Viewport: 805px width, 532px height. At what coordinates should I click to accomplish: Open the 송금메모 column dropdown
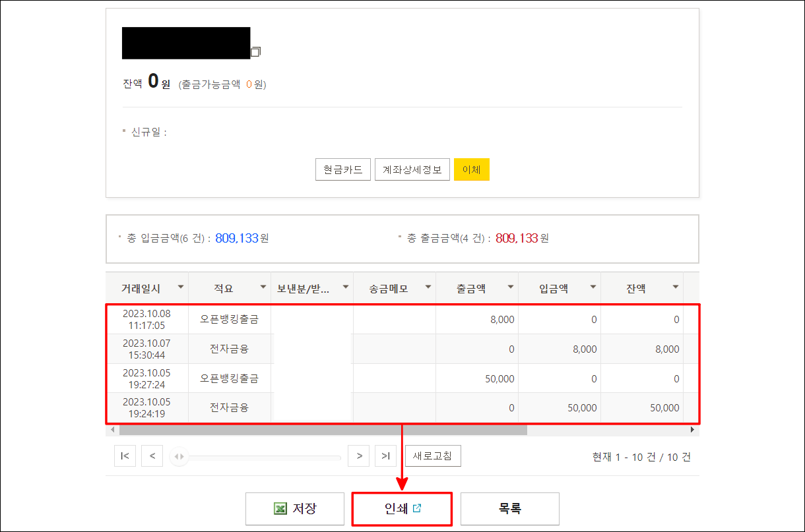point(428,287)
